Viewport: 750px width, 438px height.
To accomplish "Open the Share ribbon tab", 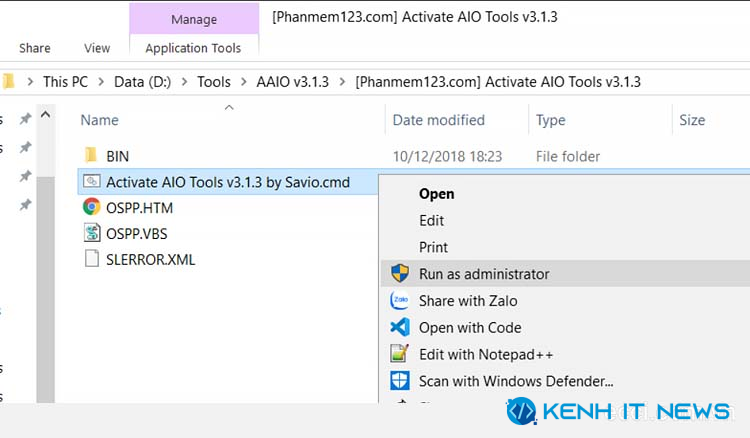I will (34, 48).
